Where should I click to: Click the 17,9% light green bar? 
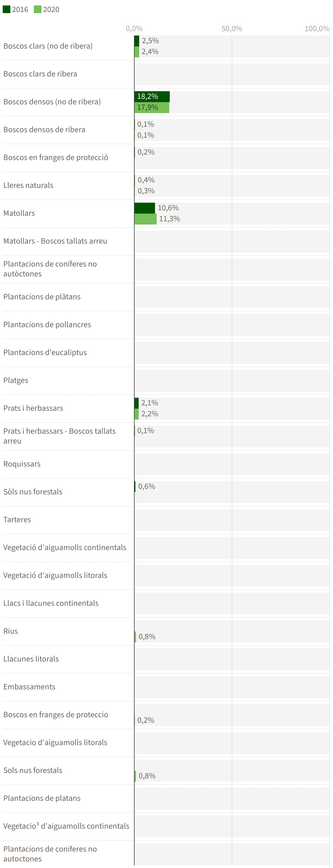[x=151, y=108]
